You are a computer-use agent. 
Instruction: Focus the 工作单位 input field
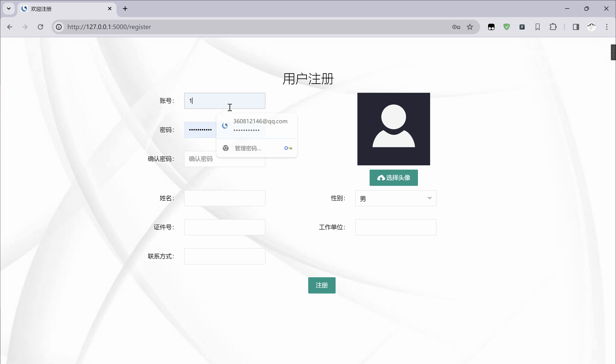[395, 227]
